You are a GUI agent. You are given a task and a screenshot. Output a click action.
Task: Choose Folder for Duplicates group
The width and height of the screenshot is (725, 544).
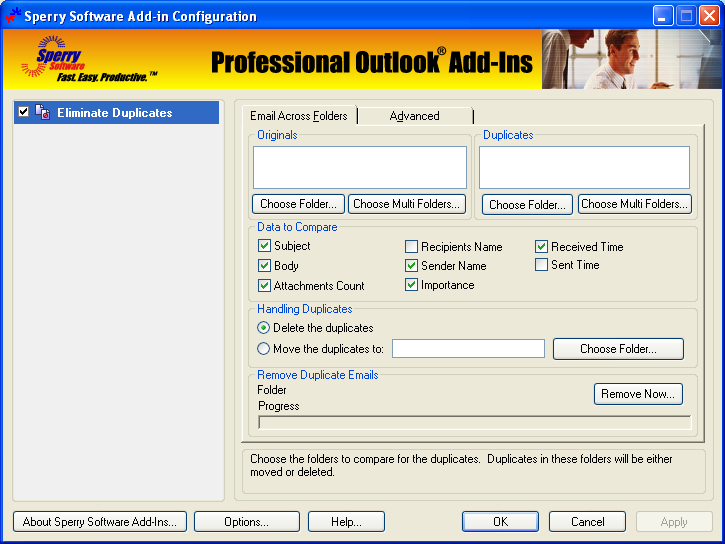pos(527,204)
